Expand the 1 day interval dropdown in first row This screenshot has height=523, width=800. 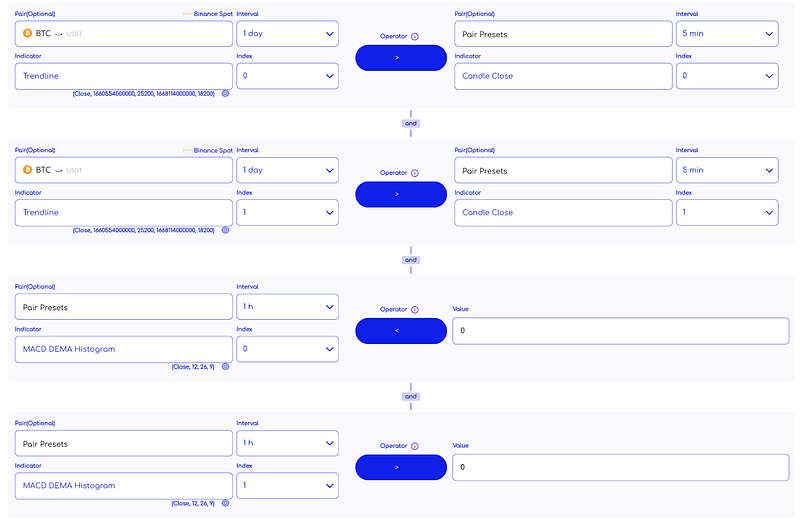(287, 34)
